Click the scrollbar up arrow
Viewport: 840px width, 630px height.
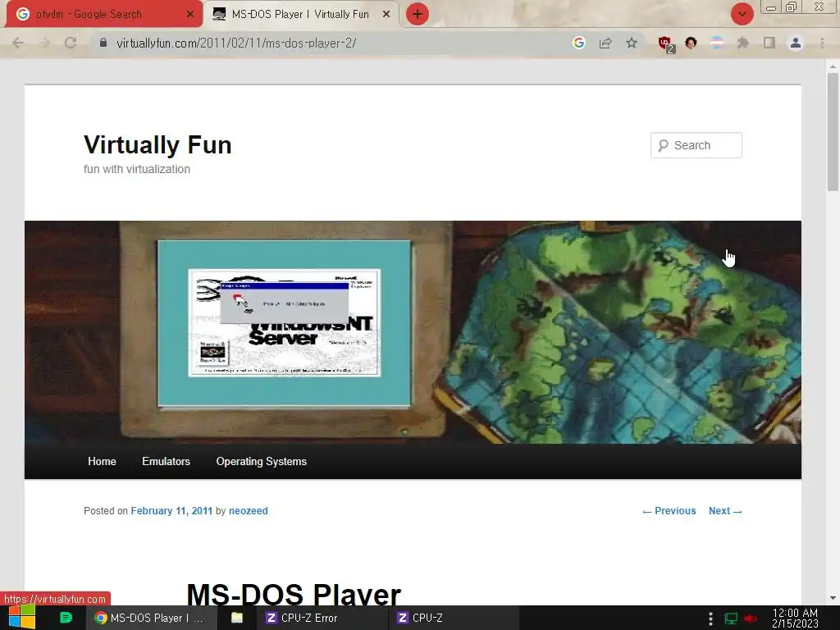tap(833, 66)
